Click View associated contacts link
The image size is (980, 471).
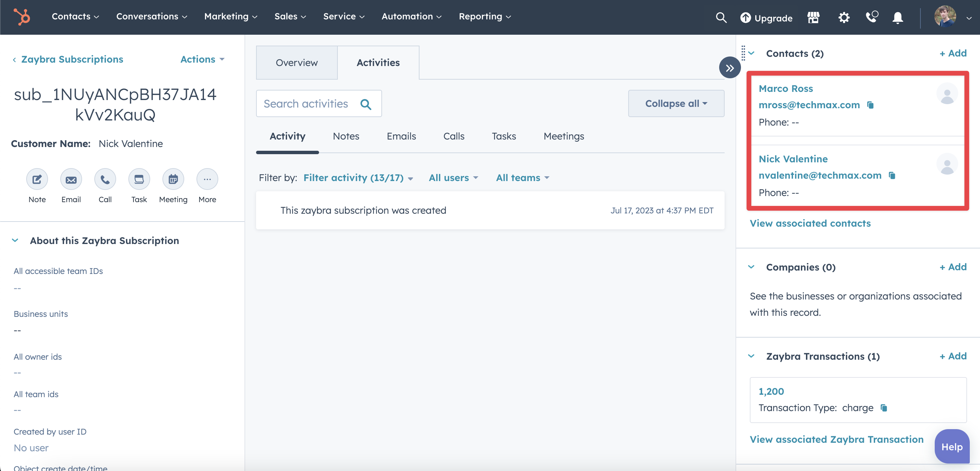pyautogui.click(x=810, y=223)
